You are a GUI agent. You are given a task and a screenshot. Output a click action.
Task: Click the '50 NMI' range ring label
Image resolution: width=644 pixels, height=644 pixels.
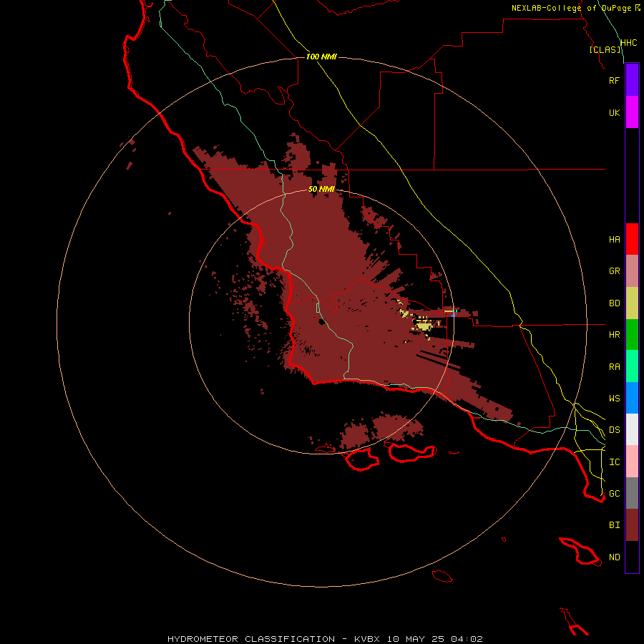coord(321,189)
